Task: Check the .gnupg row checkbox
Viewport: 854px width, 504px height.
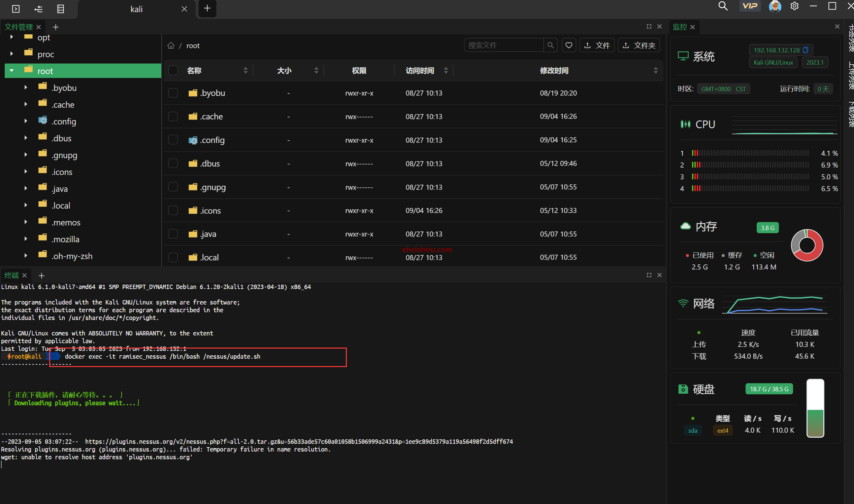Action: (173, 187)
